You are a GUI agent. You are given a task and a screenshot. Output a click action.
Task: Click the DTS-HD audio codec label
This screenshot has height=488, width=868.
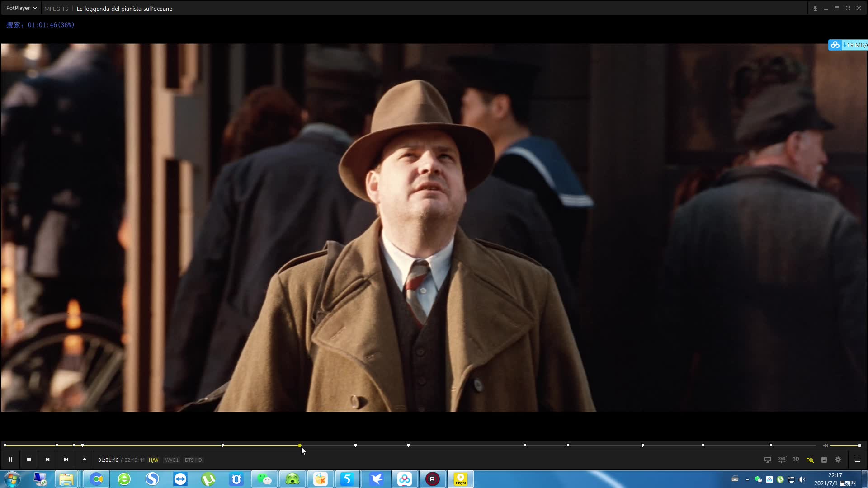pyautogui.click(x=193, y=460)
